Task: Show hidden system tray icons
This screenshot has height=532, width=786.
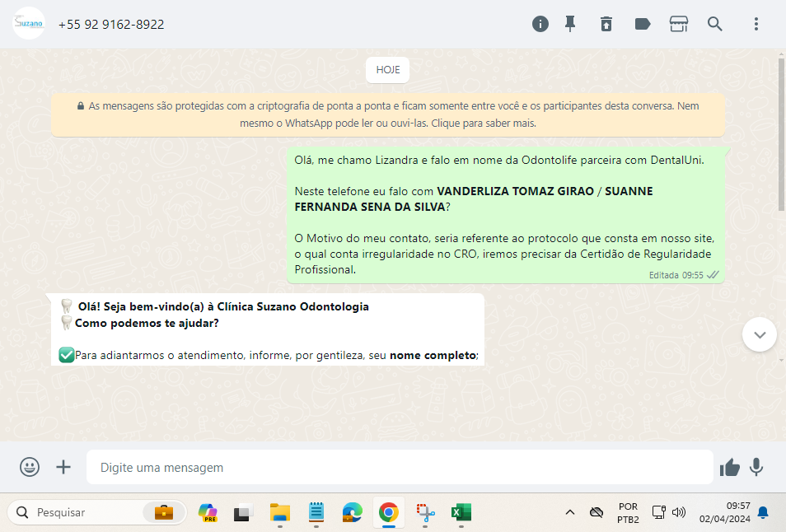Action: tap(570, 512)
